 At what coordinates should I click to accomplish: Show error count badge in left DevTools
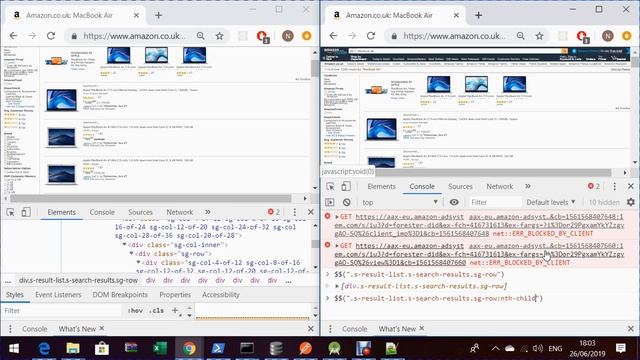point(274,212)
